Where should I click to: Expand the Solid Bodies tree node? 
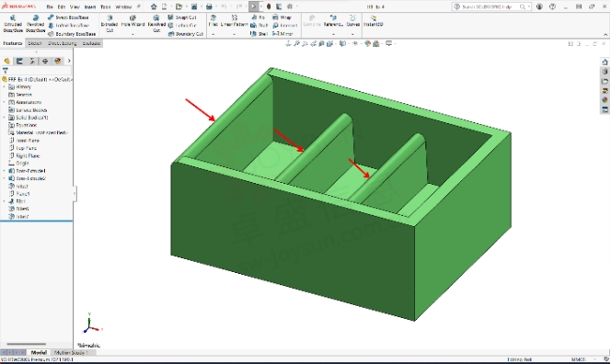click(x=5, y=117)
